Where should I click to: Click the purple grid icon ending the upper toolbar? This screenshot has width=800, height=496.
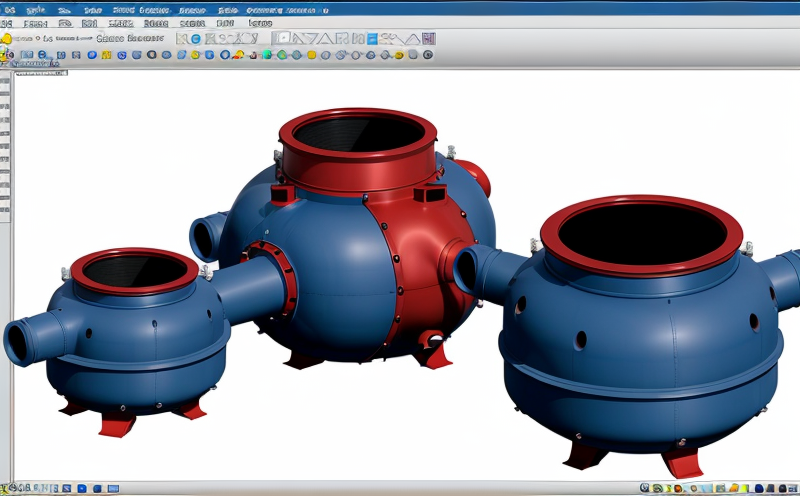click(429, 38)
